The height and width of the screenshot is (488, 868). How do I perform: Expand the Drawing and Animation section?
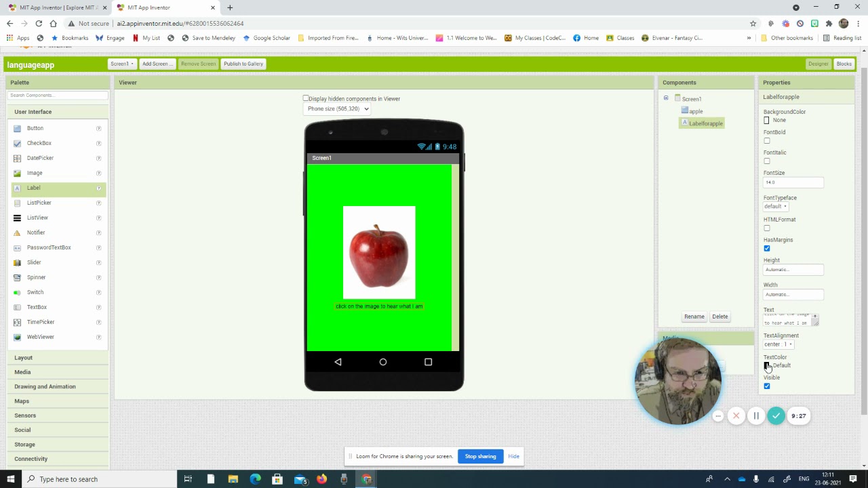pyautogui.click(x=45, y=386)
